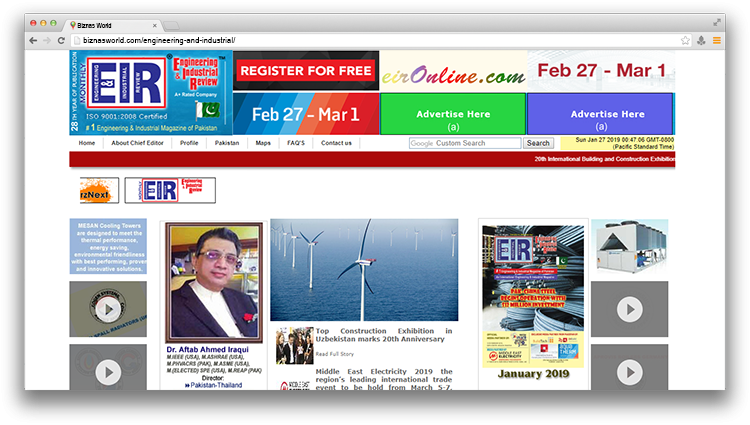750x425 pixels.
Task: Click the browser back arrow
Action: [33, 40]
